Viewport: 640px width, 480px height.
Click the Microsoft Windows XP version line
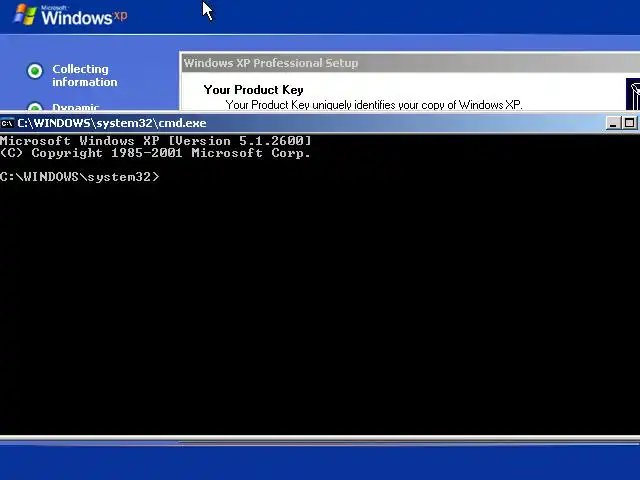pos(156,141)
